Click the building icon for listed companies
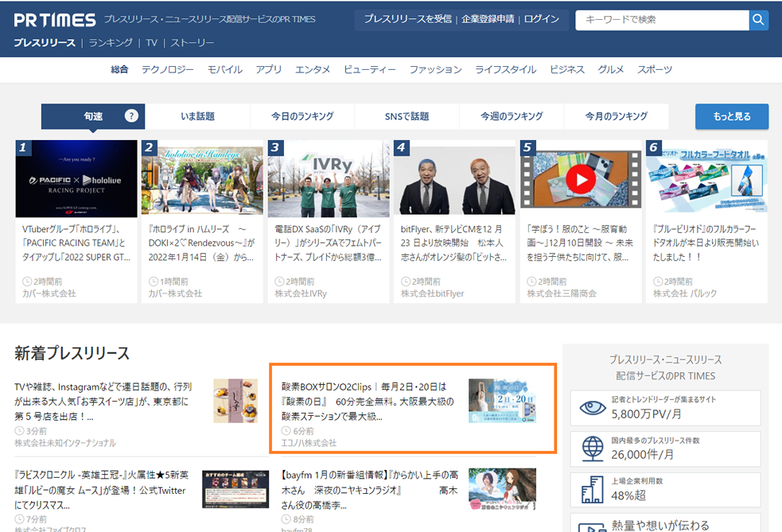 (x=592, y=490)
